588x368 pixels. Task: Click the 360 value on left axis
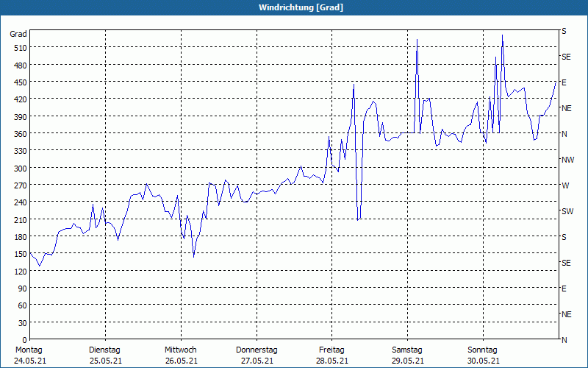pyautogui.click(x=18, y=133)
